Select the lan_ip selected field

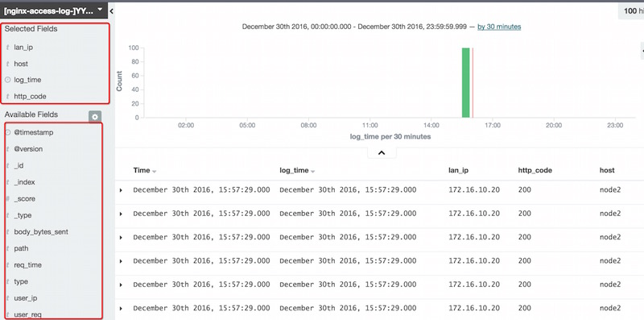(x=23, y=48)
